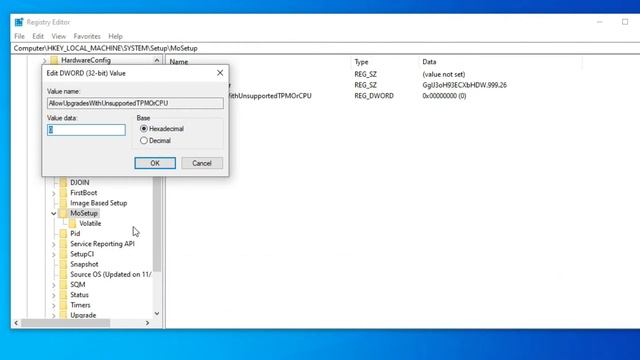
Task: Select the HardwareConfig tree folder
Action: click(86, 60)
